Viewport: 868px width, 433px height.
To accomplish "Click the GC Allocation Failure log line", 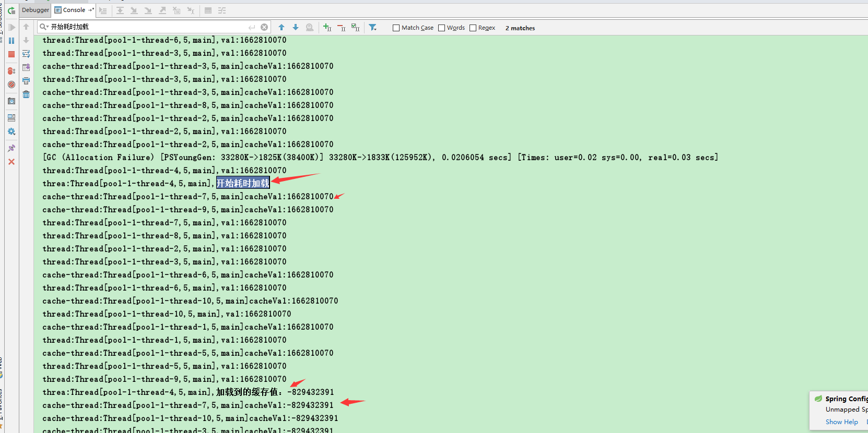I will [x=380, y=157].
